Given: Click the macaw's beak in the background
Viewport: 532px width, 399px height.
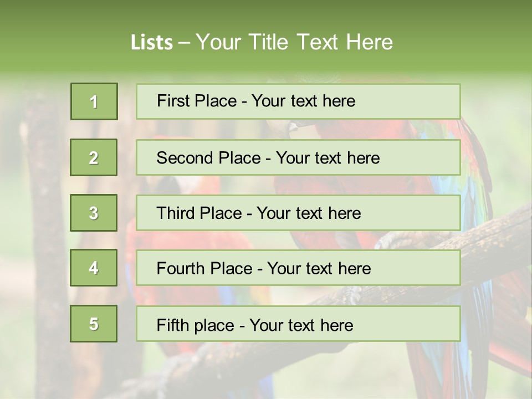Looking at the screenshot, I should (293, 128).
